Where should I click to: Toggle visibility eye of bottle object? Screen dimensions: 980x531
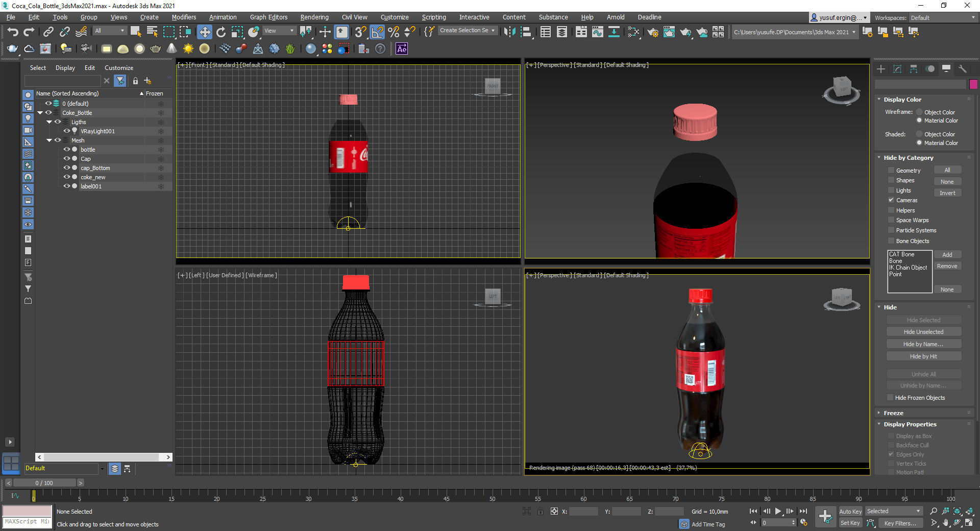[x=66, y=150]
